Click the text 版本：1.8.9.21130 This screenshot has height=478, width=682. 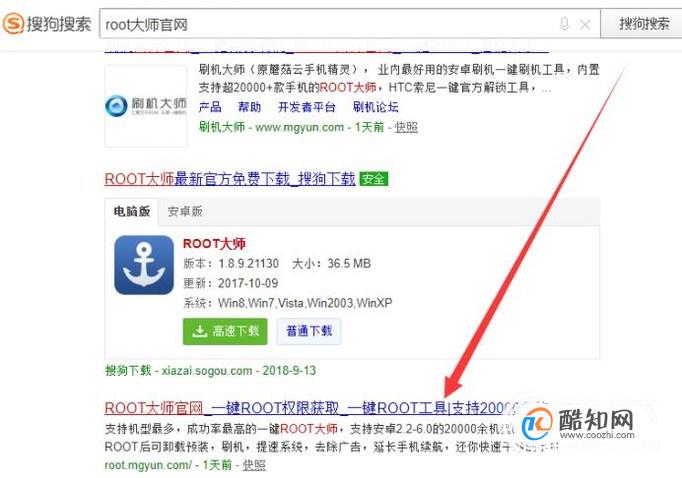231,264
